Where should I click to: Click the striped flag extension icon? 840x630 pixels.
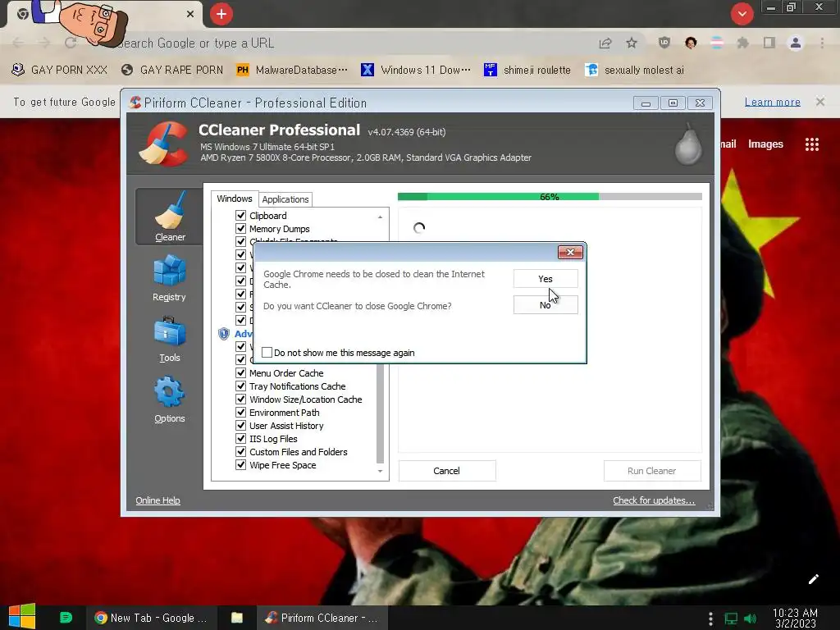pyautogui.click(x=717, y=43)
